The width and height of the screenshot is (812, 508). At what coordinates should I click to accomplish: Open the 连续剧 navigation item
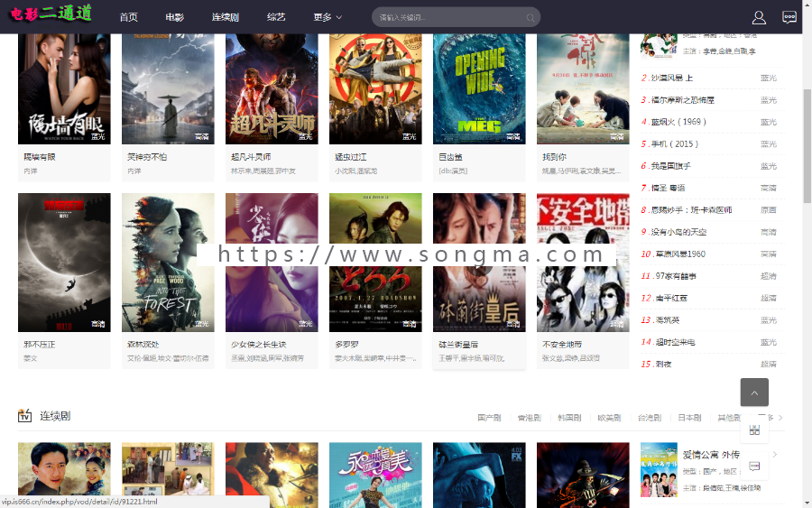click(x=226, y=17)
